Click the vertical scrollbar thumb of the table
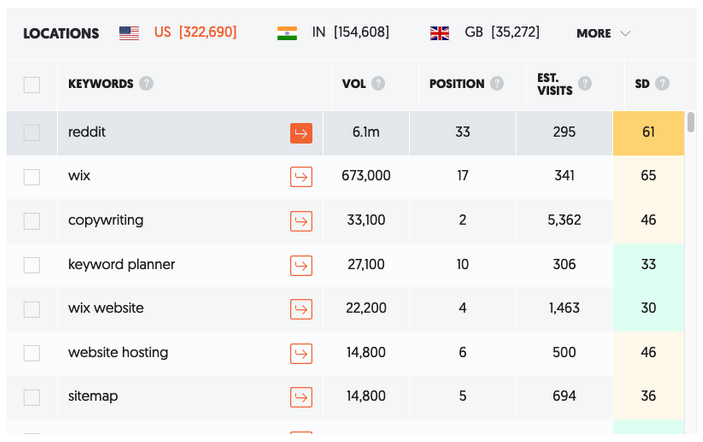This screenshot has height=442, width=703. tap(690, 122)
